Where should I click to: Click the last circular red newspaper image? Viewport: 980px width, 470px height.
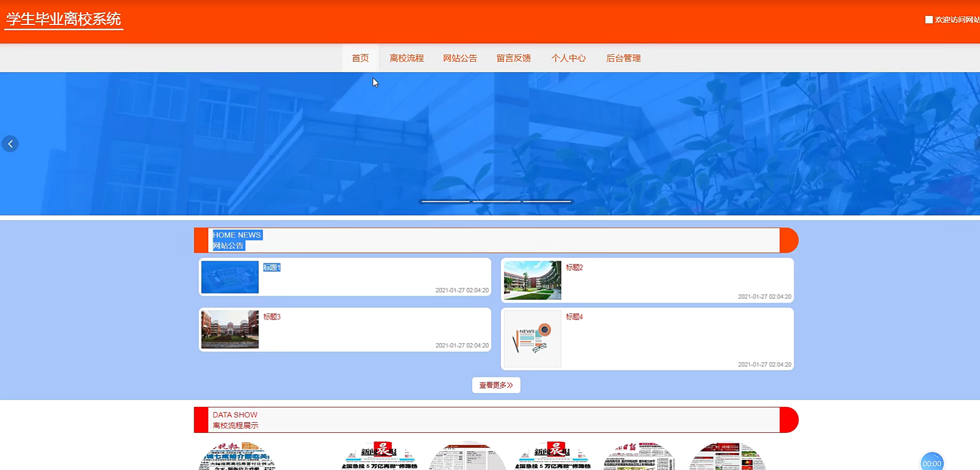(x=728, y=456)
